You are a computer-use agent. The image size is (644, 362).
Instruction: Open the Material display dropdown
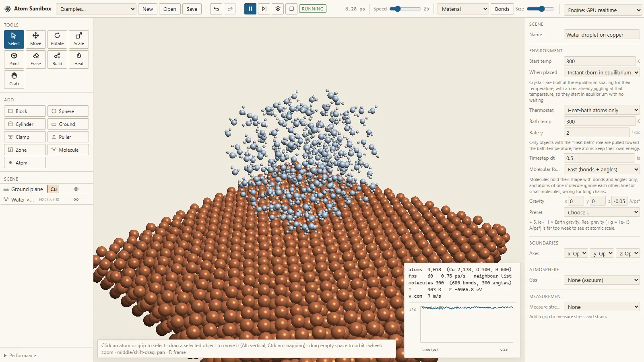tap(463, 9)
